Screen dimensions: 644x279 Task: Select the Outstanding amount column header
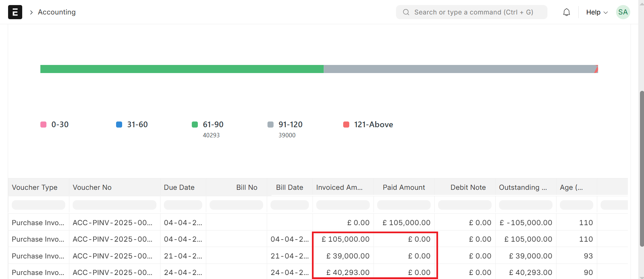point(523,187)
